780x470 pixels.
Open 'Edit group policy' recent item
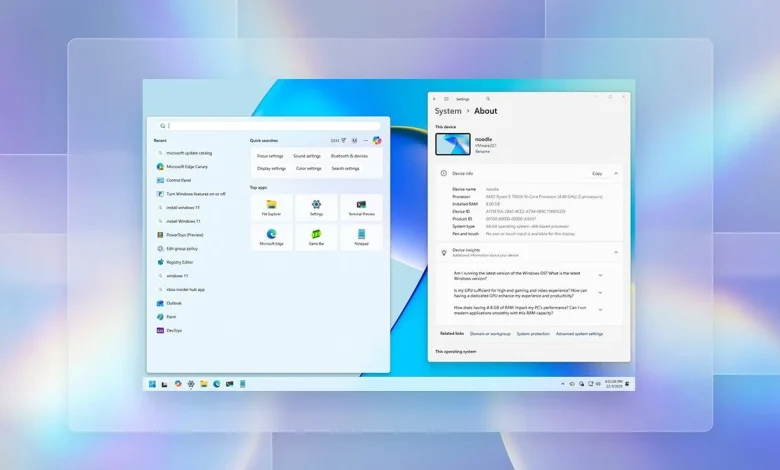177,249
